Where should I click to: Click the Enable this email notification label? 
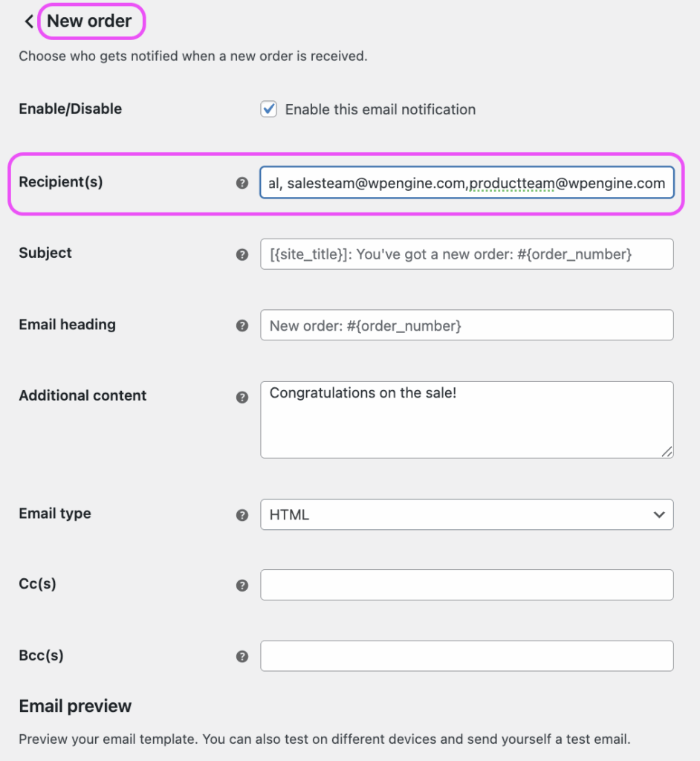[x=380, y=110]
